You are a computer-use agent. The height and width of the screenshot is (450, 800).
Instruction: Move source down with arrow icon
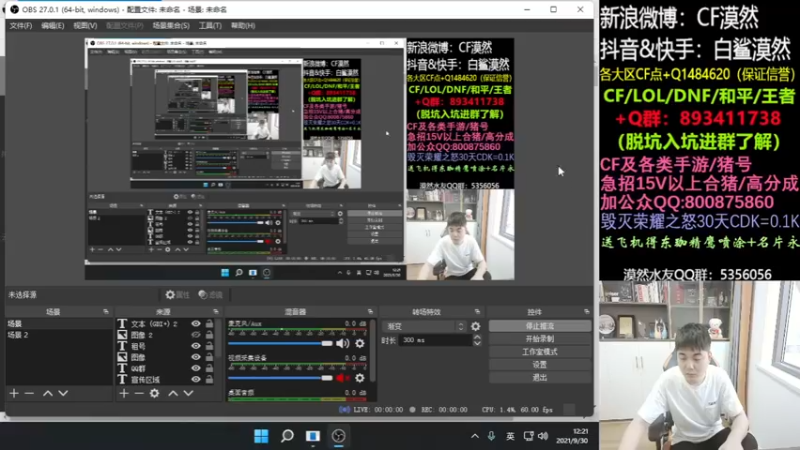pos(188,393)
